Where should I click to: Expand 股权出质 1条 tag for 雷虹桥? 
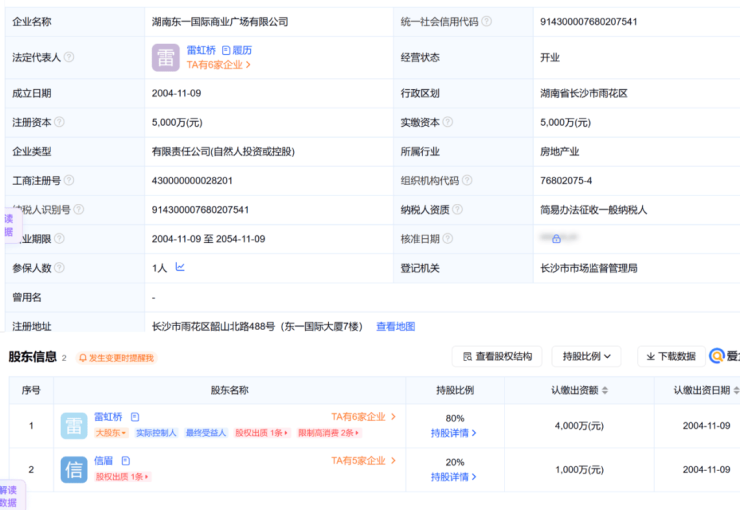(x=262, y=433)
